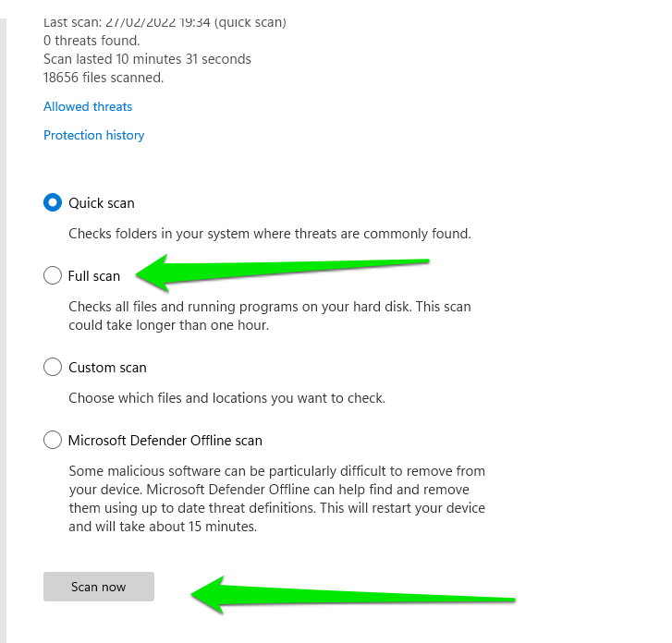The height and width of the screenshot is (643, 672).
Task: Enable the Custom scan radio button
Action: tap(53, 367)
